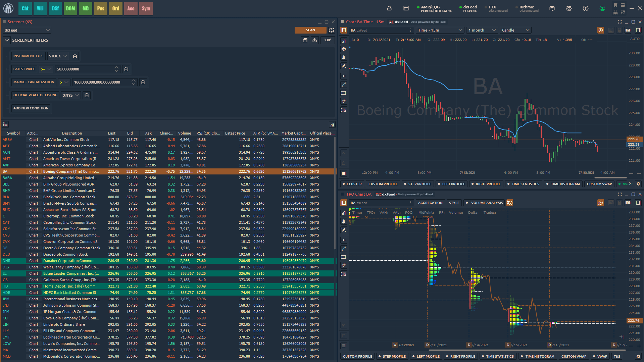Open screener table chart icon above columns
Screen dimensions: 644x362
click(x=332, y=124)
